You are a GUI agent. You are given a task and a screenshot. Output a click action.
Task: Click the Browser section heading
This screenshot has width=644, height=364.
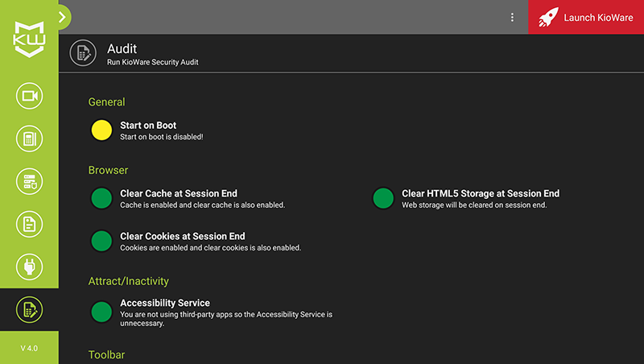(x=108, y=170)
